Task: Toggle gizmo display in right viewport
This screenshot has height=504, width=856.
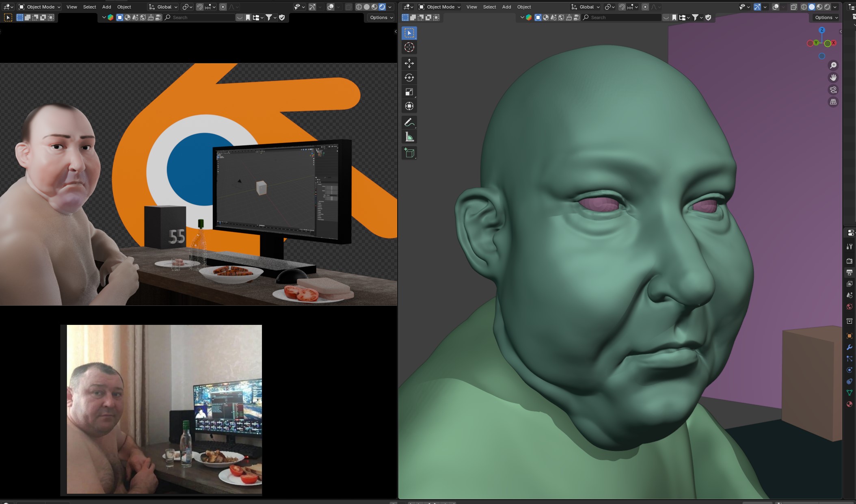Action: click(x=757, y=7)
